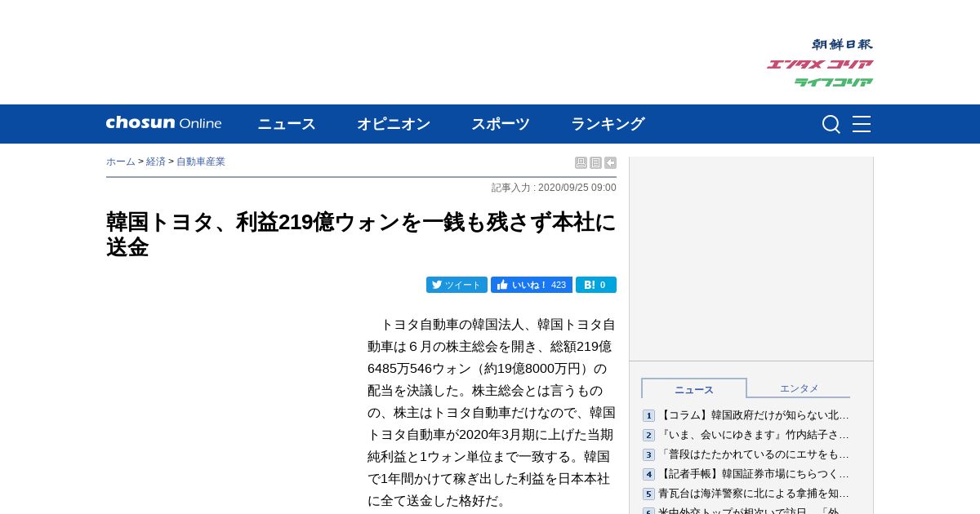Click the article headline 韓国トヨタ、利益219億ウォン
The height and width of the screenshot is (514, 980).
tap(361, 234)
